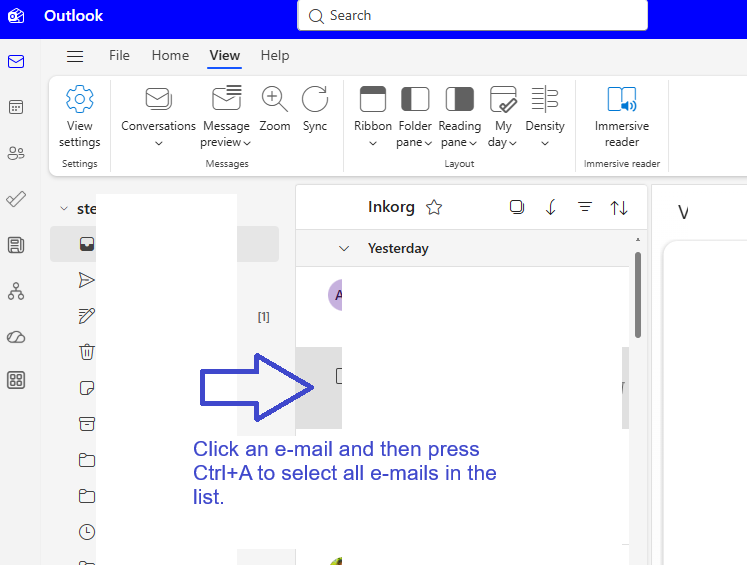Click the Outlook logo icon
Screen dimensions: 747x565
16,16
